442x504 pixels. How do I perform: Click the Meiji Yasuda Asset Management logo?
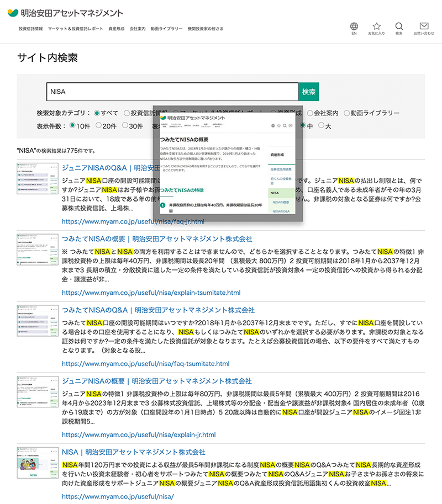65,13
